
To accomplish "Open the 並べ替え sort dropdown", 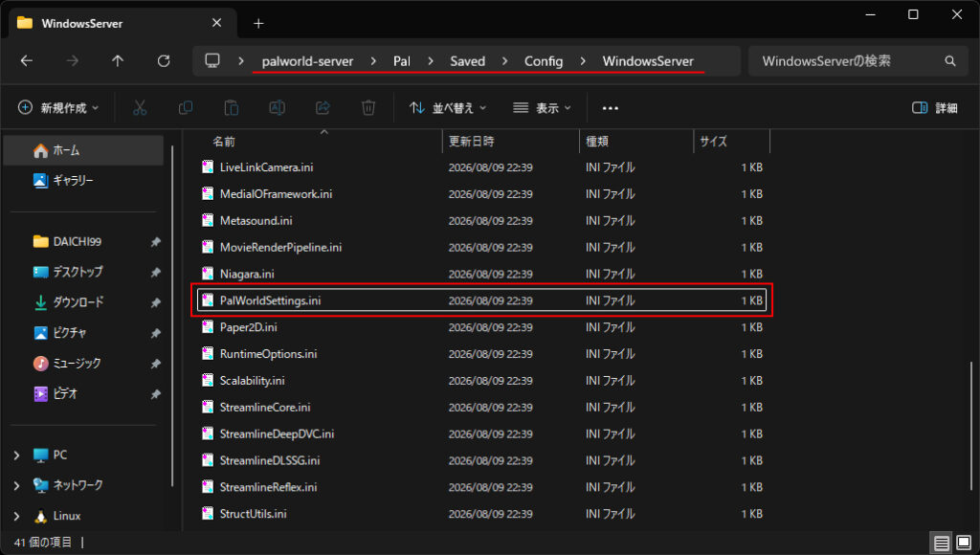I will tap(448, 108).
